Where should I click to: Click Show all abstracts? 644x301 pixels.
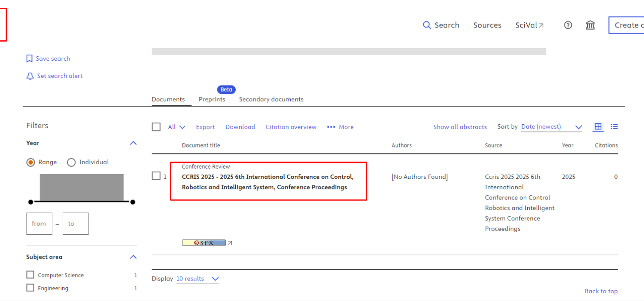(460, 127)
